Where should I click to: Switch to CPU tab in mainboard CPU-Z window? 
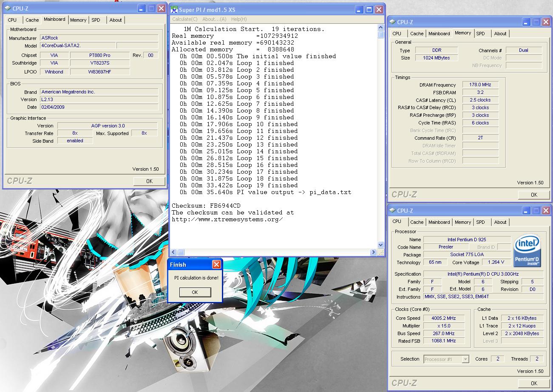tap(12, 20)
